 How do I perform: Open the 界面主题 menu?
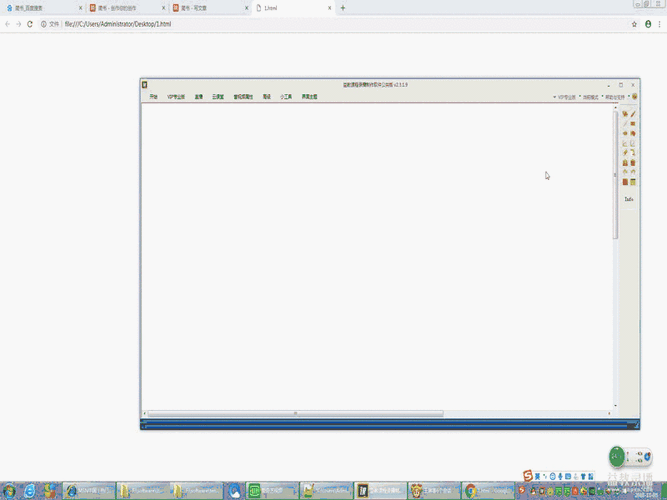310,97
